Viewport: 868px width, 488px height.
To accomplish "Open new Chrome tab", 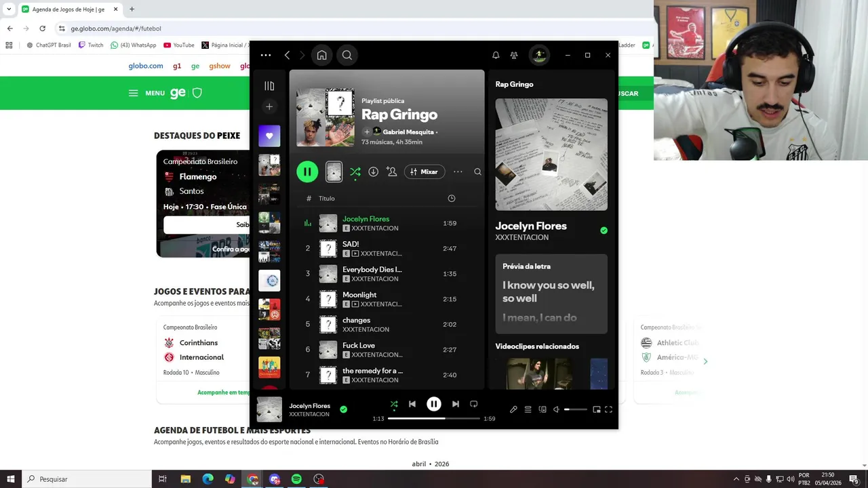I will 132,9.
